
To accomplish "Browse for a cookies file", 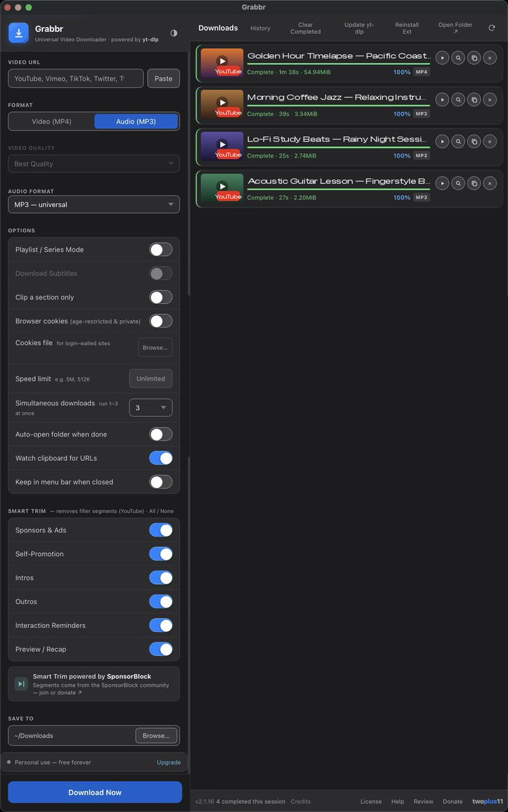I will [155, 347].
